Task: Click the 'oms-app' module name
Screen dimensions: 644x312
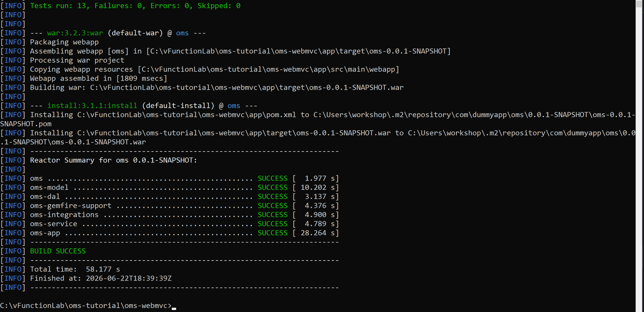Action: [x=45, y=233]
